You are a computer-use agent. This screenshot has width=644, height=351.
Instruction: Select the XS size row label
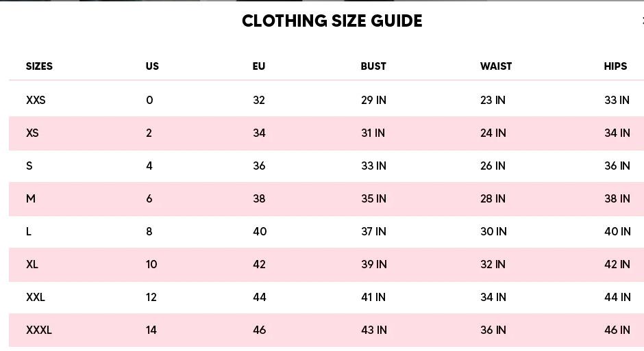pyautogui.click(x=32, y=133)
